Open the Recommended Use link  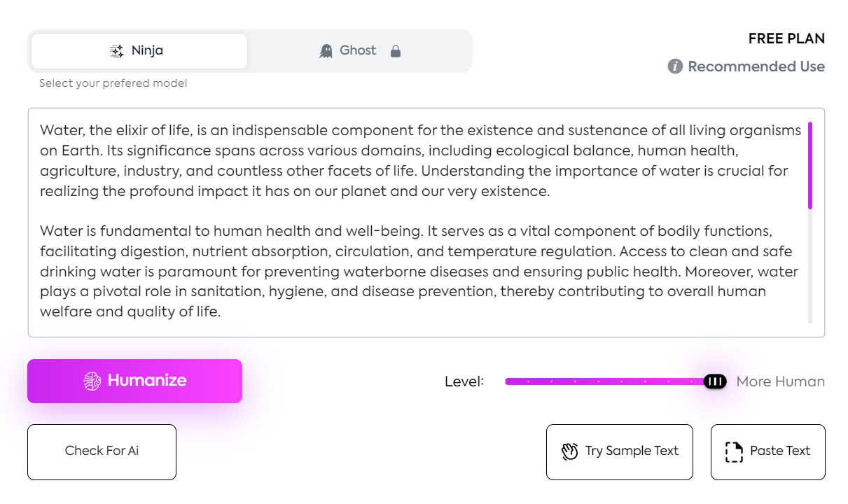pyautogui.click(x=756, y=66)
